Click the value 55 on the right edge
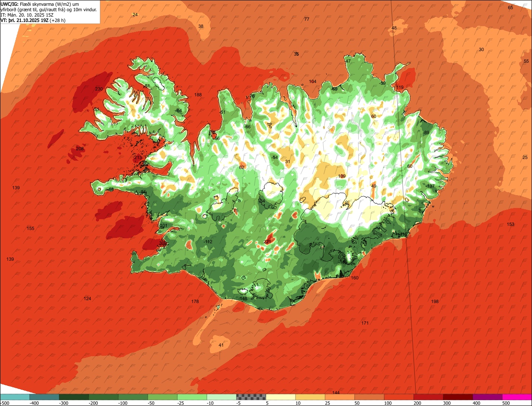 pos(526,61)
